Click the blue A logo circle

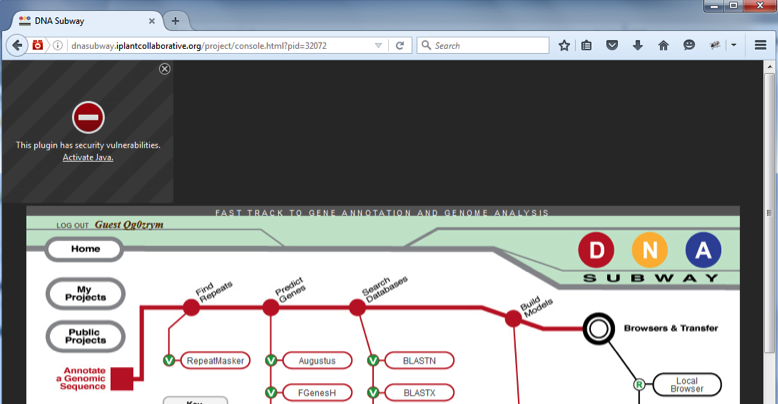703,250
